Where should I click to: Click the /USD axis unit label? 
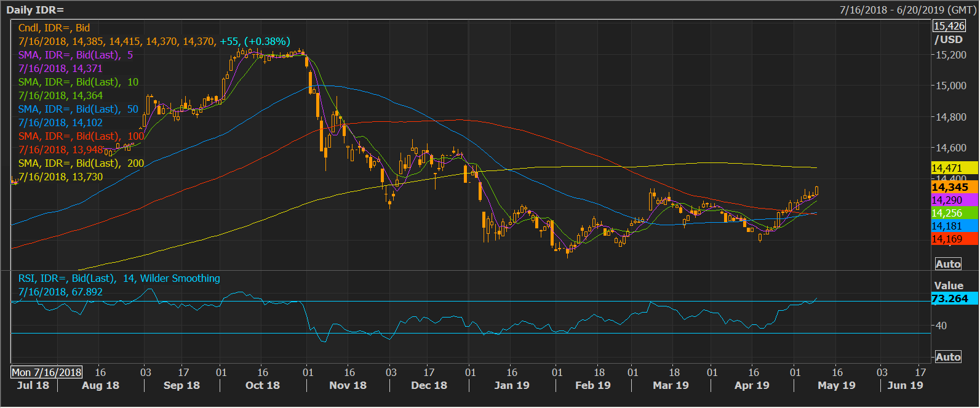tap(949, 39)
